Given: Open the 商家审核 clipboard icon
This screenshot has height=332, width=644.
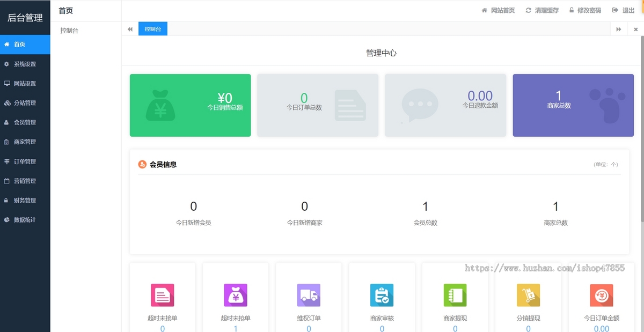Looking at the screenshot, I should coord(382,295).
